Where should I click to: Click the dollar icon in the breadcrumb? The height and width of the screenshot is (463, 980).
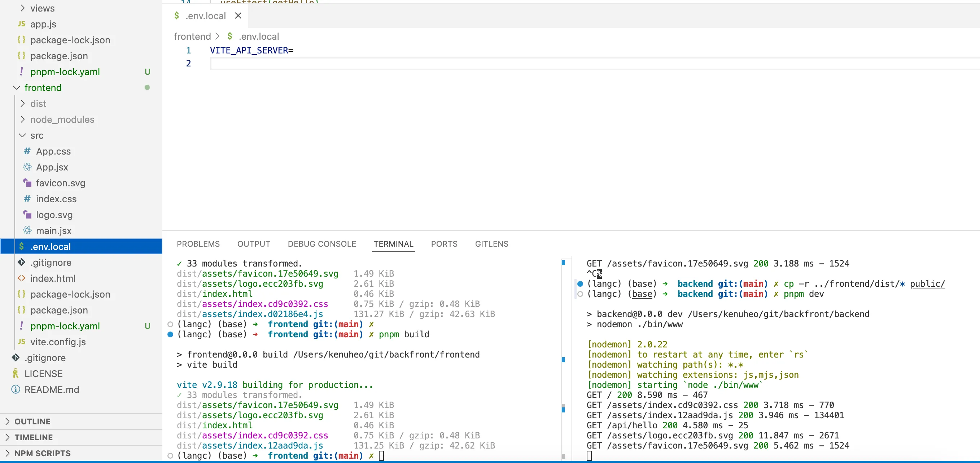230,36
